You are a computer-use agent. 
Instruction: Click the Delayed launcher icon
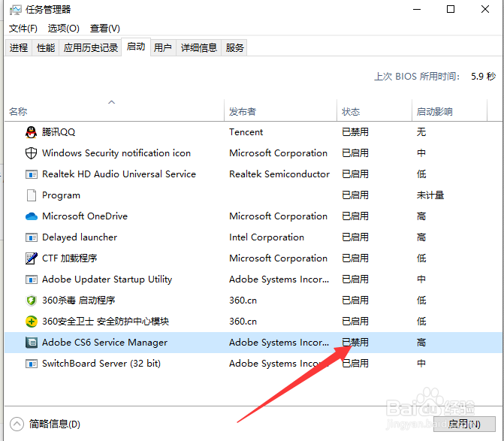32,237
